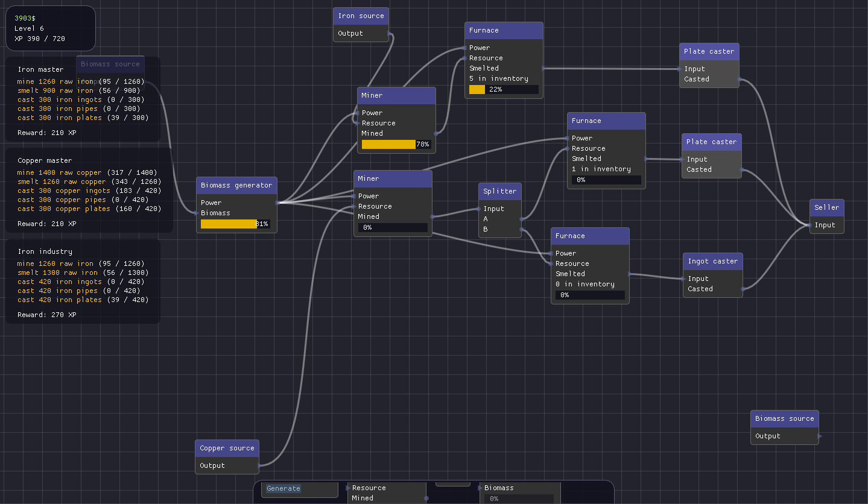Click the progress bar of the Furnace with 0 in inventory
This screenshot has width=868, height=504.
point(590,295)
